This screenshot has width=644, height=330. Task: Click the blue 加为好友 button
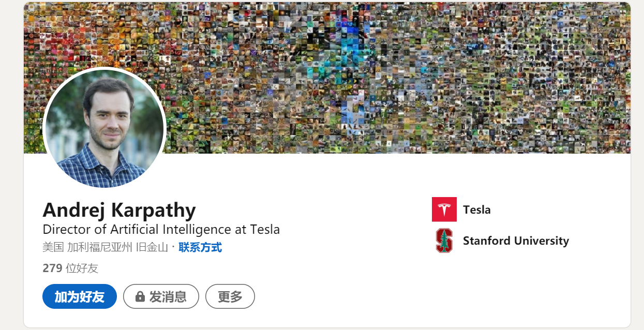click(x=80, y=296)
